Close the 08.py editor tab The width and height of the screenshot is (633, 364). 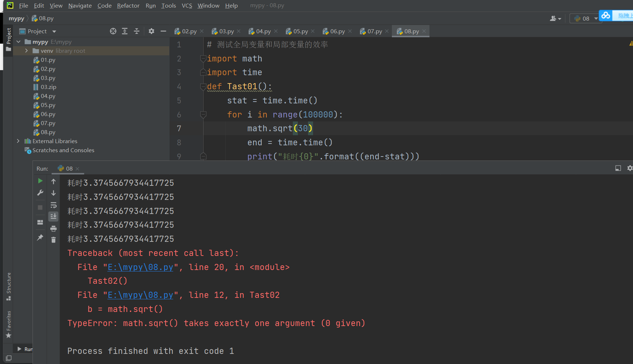(x=424, y=31)
